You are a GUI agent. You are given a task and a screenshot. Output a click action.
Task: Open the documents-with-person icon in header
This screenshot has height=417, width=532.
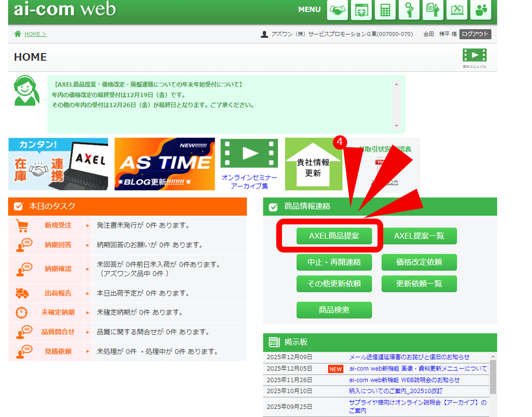pos(433,10)
